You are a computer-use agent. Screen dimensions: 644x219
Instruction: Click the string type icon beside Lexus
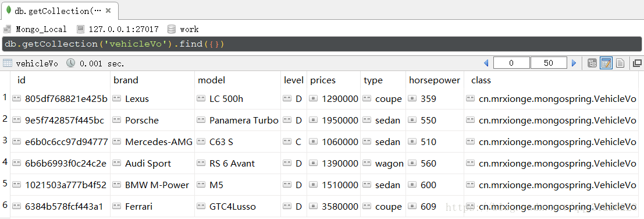tap(117, 98)
